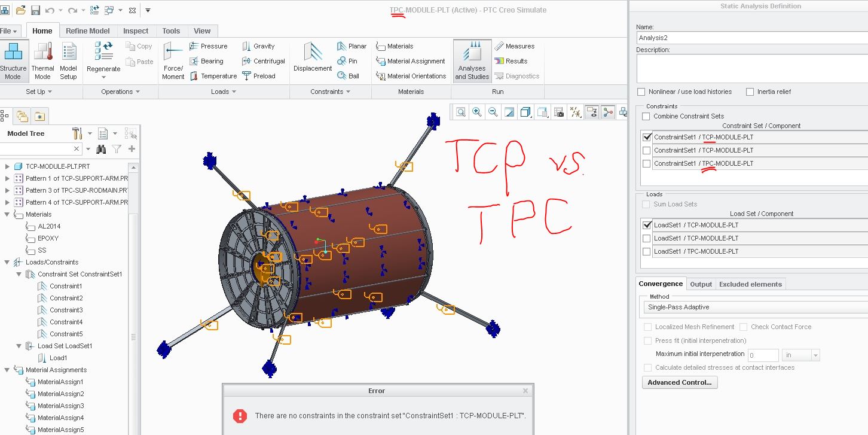Select the Pin constraint tool
The image size is (868, 435).
(350, 60)
